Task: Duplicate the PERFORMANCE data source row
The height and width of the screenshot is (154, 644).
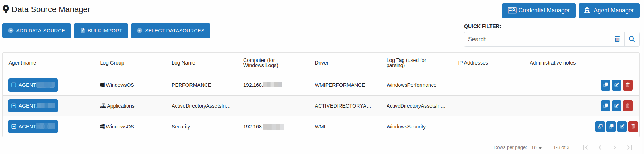Action: click(606, 85)
